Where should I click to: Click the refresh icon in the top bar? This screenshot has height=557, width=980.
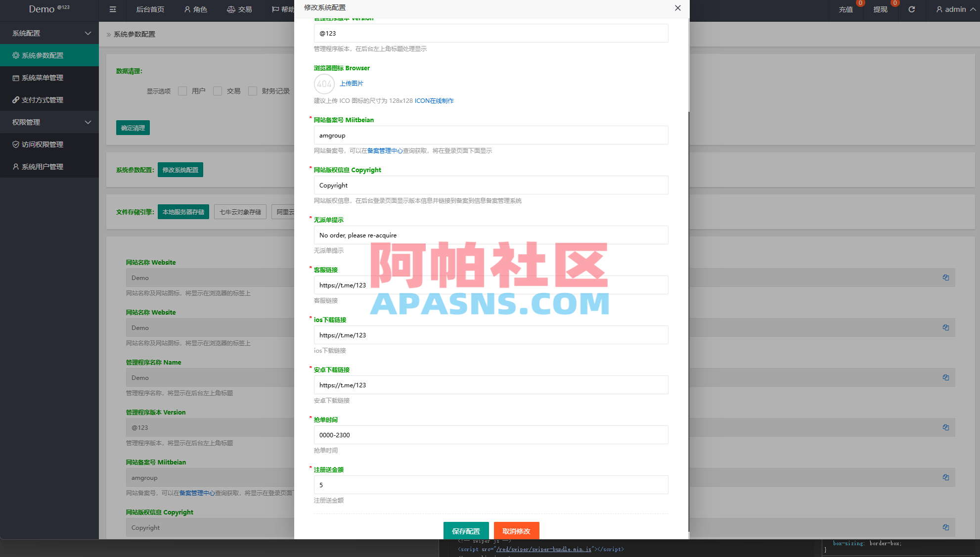pyautogui.click(x=911, y=9)
